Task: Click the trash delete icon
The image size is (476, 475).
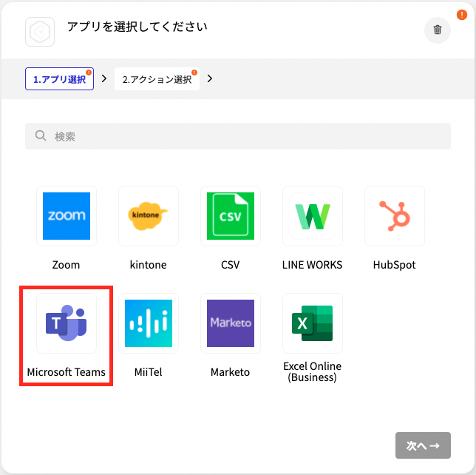Action: click(437, 30)
